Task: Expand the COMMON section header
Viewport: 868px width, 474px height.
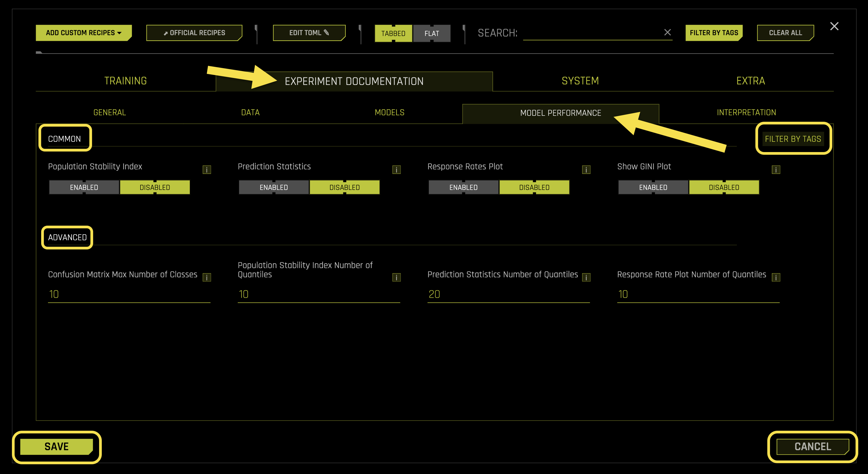Action: 65,138
